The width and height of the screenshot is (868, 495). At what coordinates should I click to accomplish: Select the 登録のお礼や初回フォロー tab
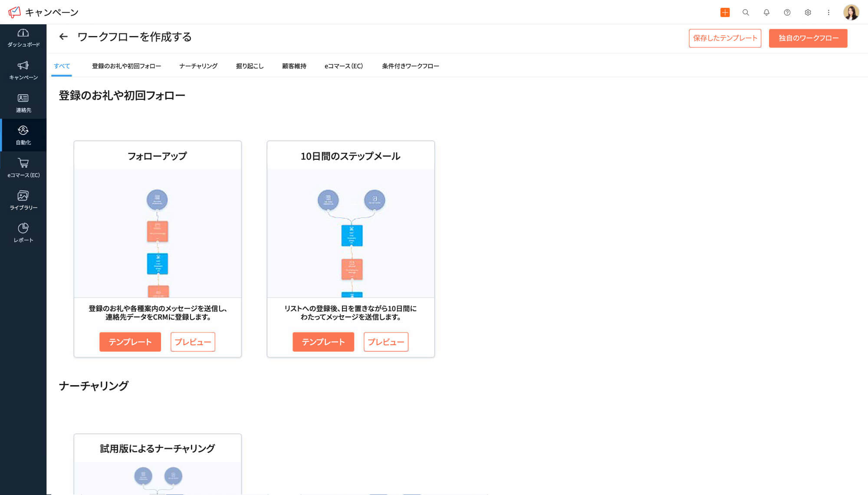(x=126, y=66)
